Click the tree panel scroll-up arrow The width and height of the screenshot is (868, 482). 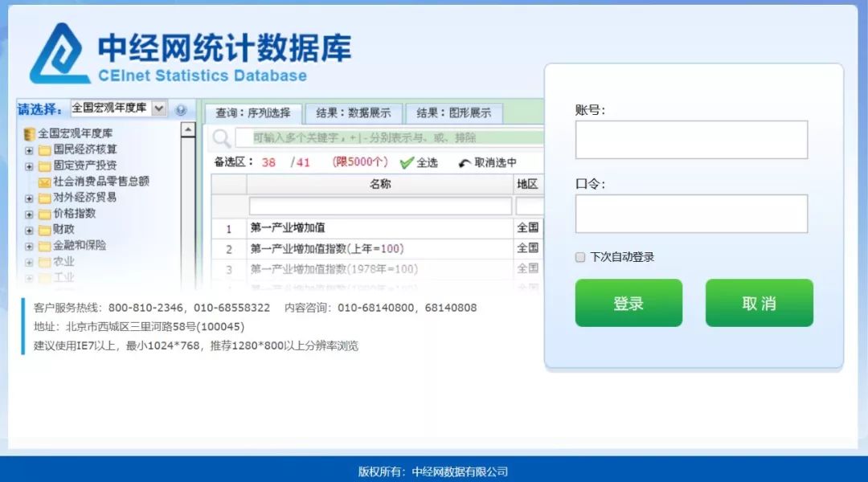188,130
